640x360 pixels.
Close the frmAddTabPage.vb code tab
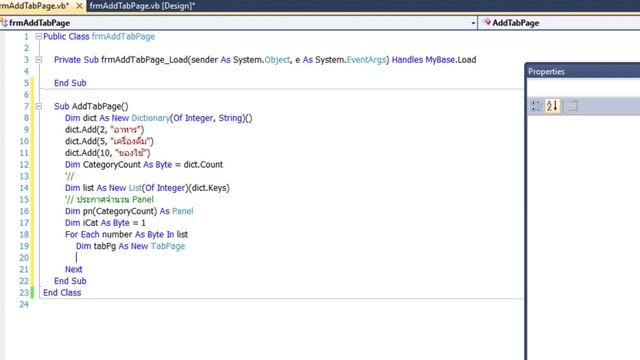pyautogui.click(x=80, y=6)
